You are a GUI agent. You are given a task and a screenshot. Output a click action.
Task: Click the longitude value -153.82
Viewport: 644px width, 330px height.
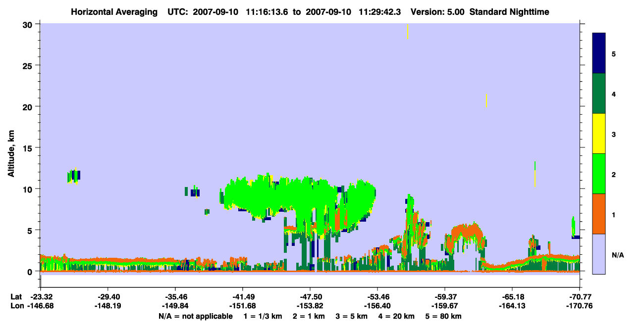pyautogui.click(x=310, y=306)
